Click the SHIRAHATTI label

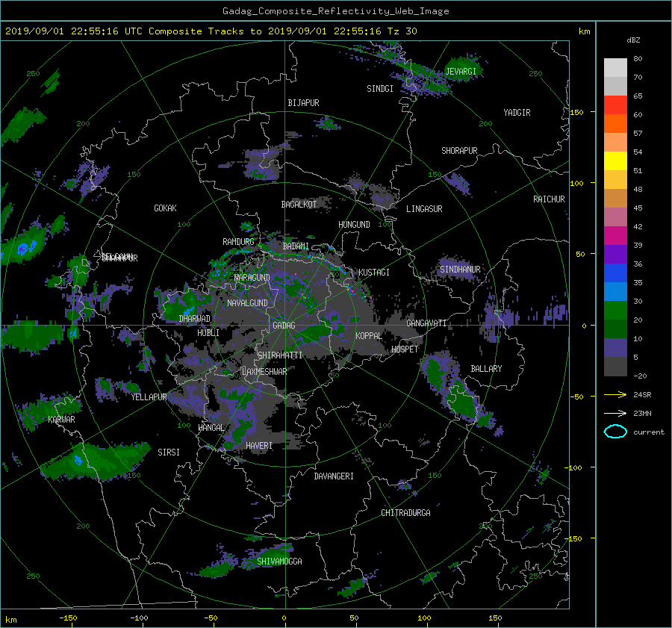tap(280, 355)
